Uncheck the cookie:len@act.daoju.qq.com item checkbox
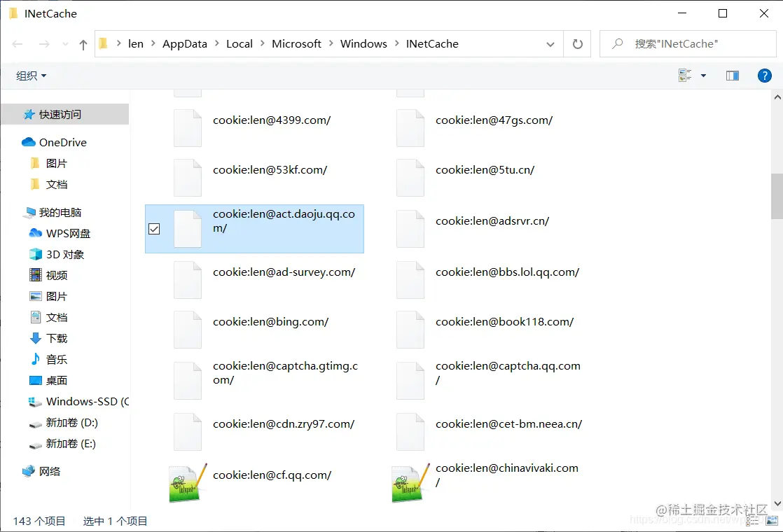Screen dimensions: 783x532 tap(154, 229)
